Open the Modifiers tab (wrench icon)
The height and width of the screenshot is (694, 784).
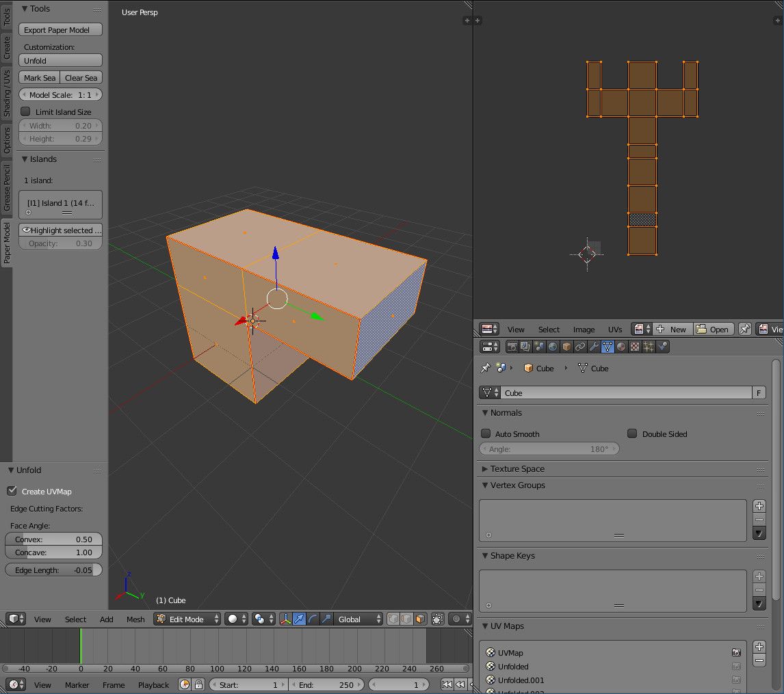coord(594,347)
